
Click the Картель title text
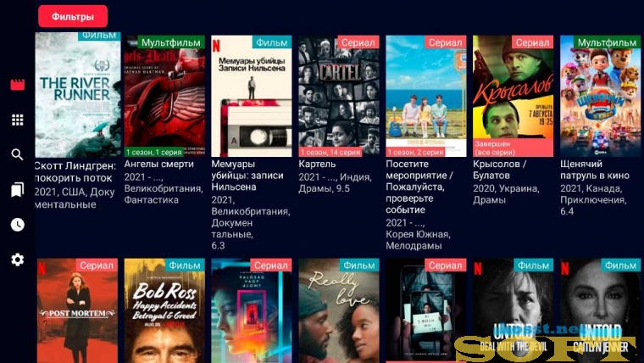click(317, 164)
